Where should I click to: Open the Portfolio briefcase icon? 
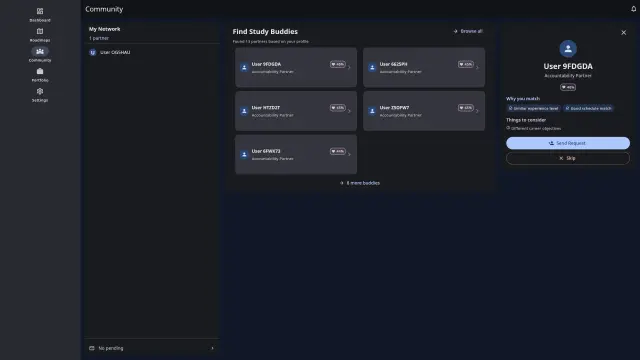(40, 71)
